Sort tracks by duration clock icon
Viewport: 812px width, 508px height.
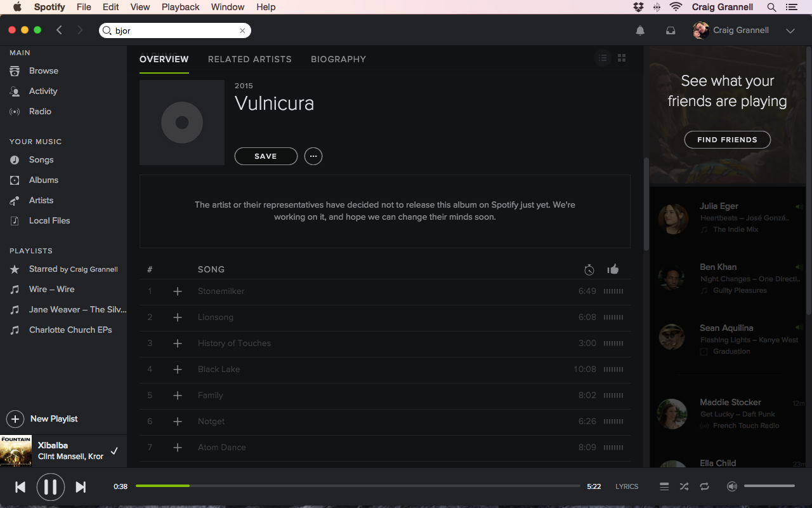click(589, 270)
